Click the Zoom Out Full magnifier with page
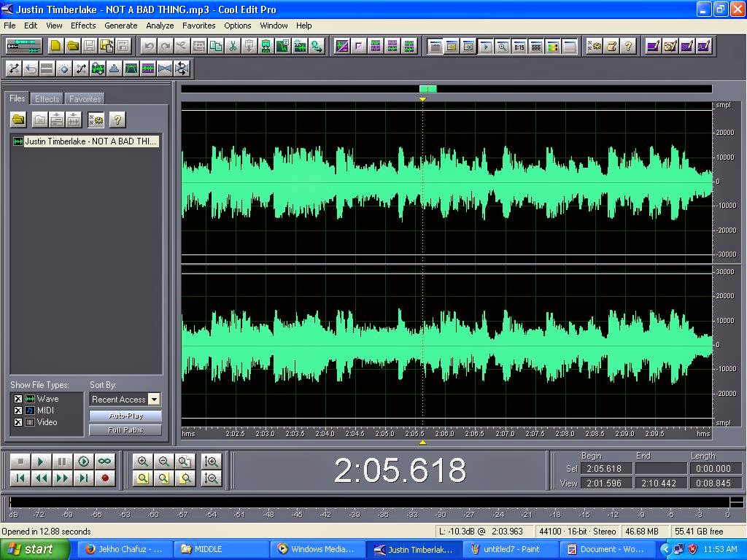 pyautogui.click(x=185, y=462)
